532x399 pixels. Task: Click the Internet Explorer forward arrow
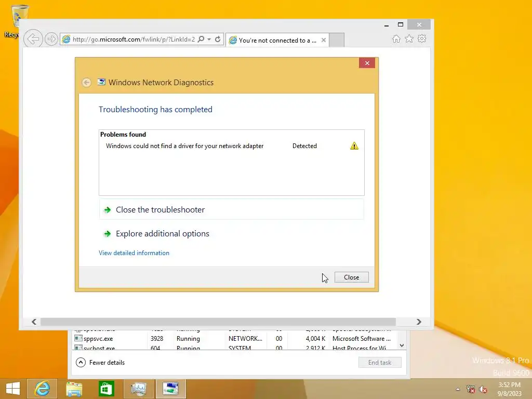point(51,39)
